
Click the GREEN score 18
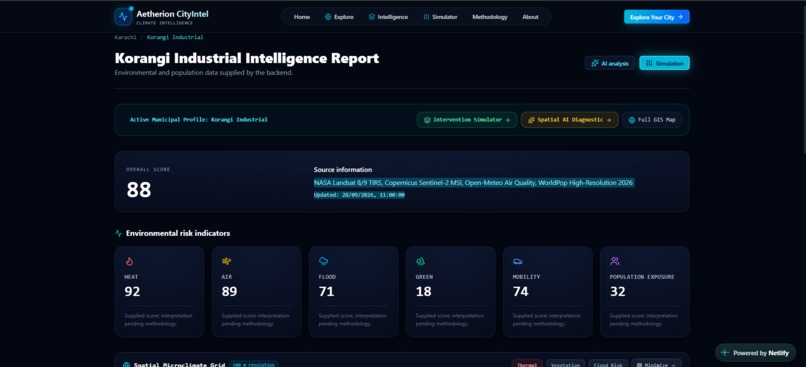(423, 291)
